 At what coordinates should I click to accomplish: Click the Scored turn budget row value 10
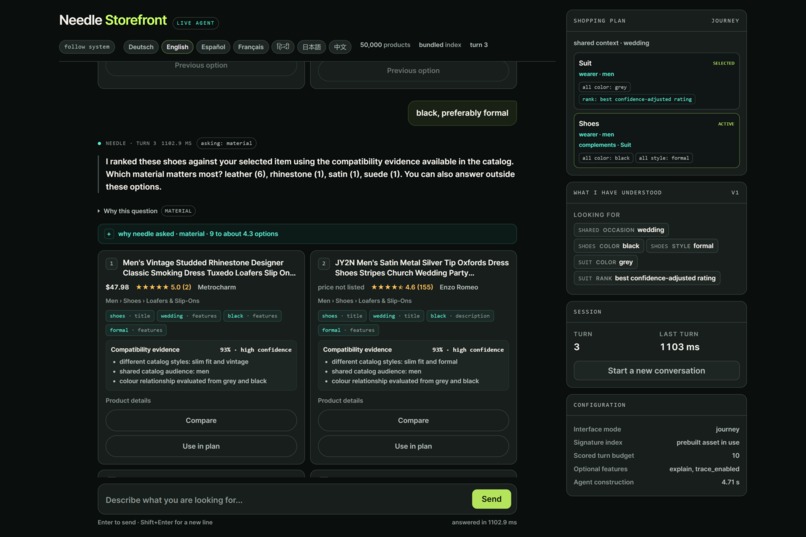[x=736, y=455]
